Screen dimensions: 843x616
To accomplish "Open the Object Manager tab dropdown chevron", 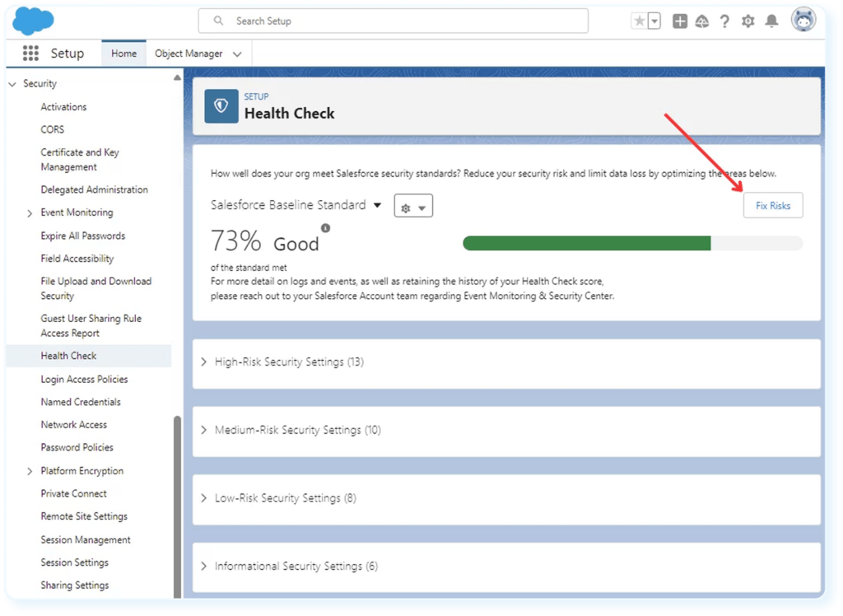I will pyautogui.click(x=237, y=54).
